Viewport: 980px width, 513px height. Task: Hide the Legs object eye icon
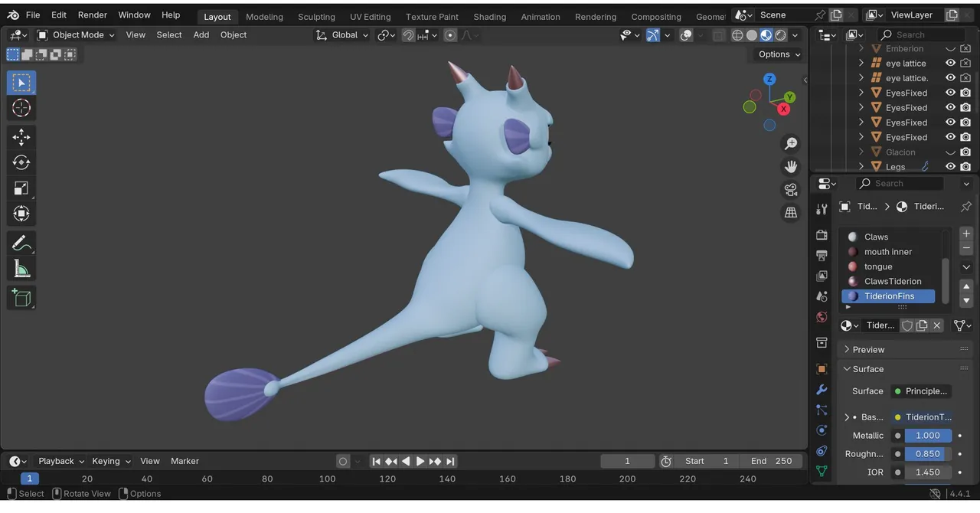950,166
